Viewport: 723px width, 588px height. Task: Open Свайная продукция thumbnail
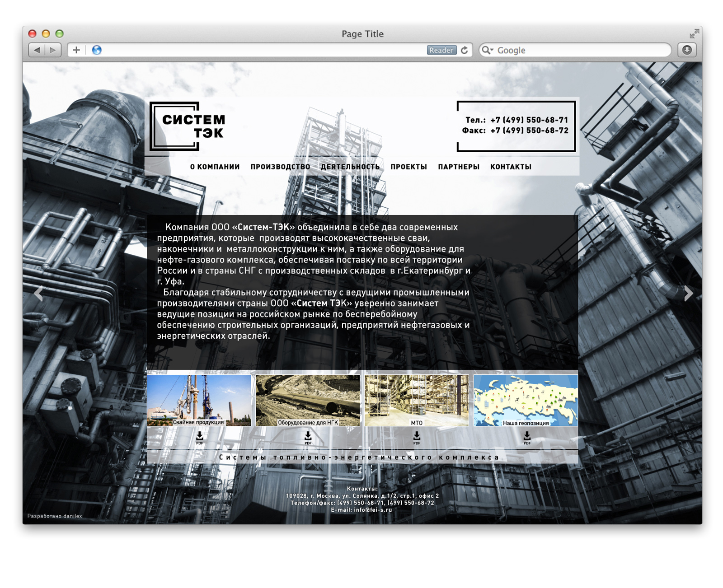click(x=199, y=400)
